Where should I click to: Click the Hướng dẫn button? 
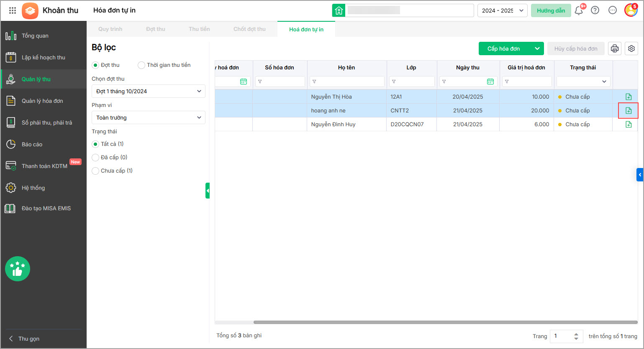pos(551,10)
